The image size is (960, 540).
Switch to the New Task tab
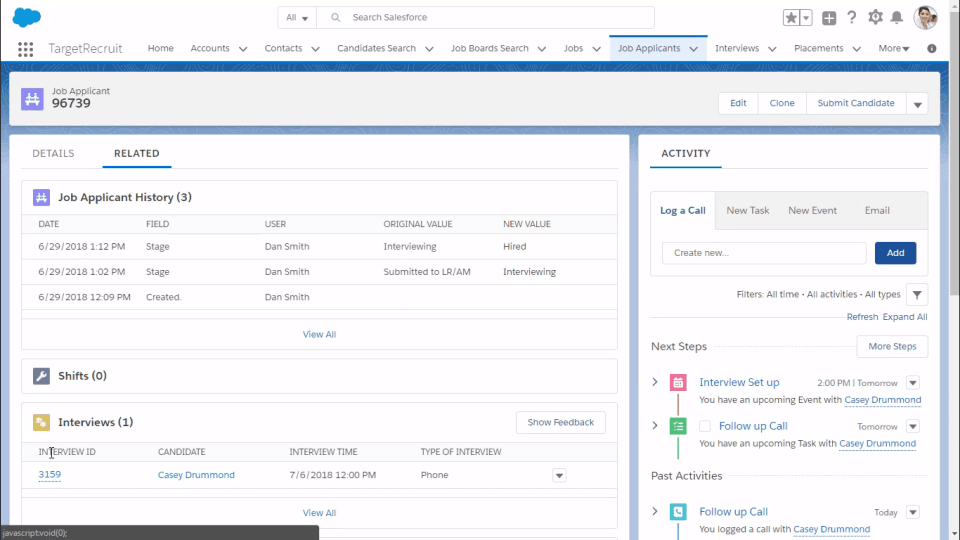[x=748, y=211]
